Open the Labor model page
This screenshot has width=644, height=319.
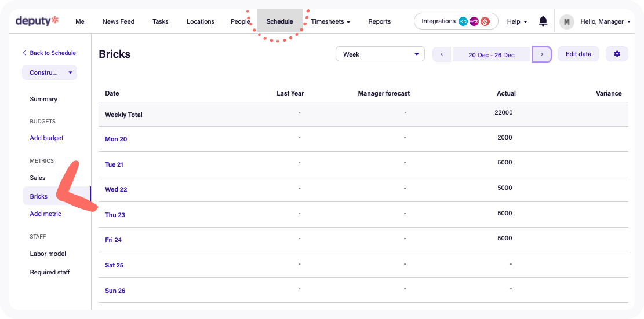click(x=48, y=254)
